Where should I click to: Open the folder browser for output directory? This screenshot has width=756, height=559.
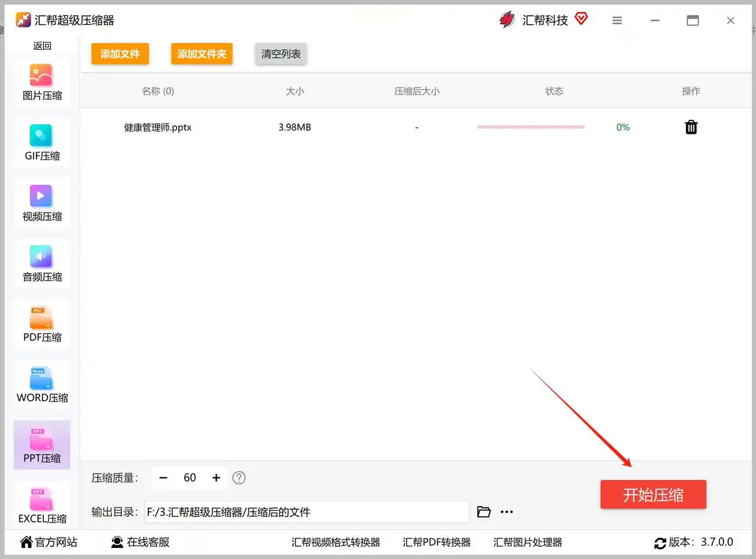(x=484, y=512)
